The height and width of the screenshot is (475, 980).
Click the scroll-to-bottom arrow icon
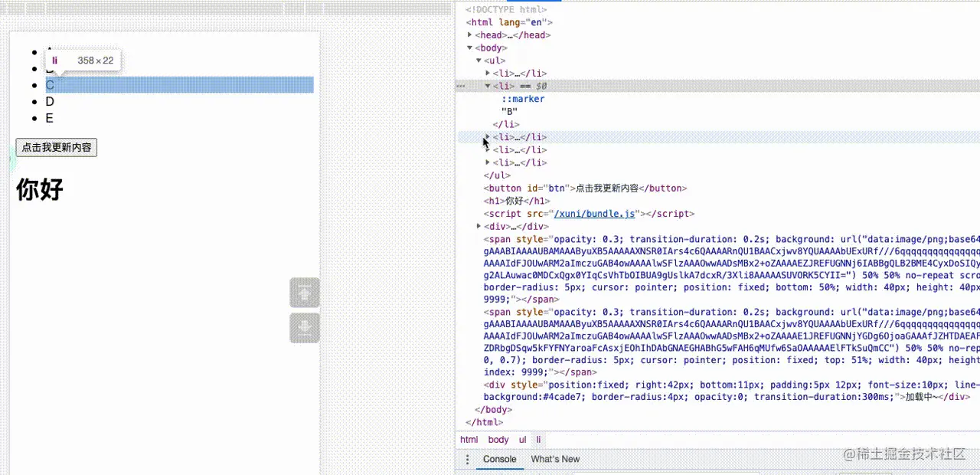coord(305,328)
